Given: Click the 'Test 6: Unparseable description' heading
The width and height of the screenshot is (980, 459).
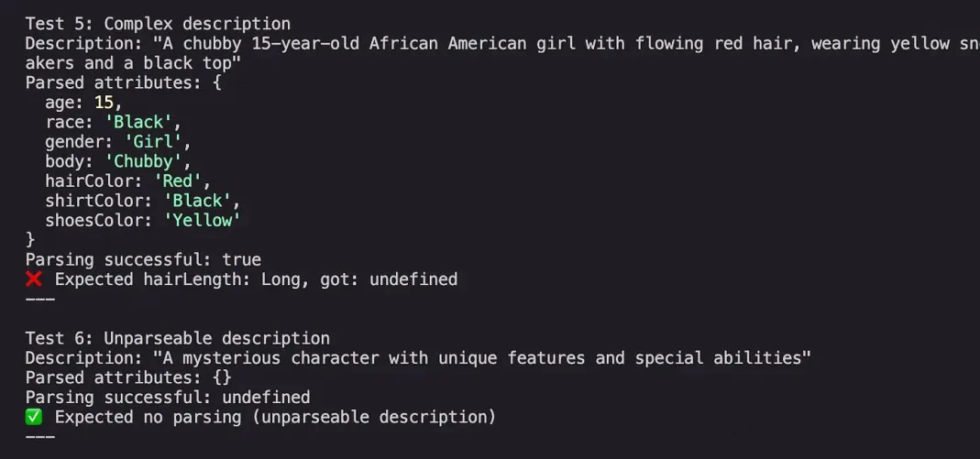Looking at the screenshot, I should point(178,338).
